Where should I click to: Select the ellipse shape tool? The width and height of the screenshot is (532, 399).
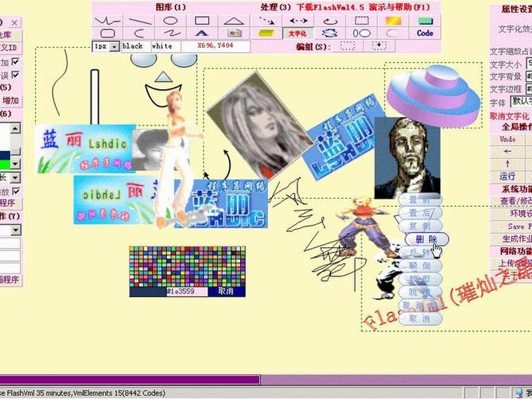point(171,21)
